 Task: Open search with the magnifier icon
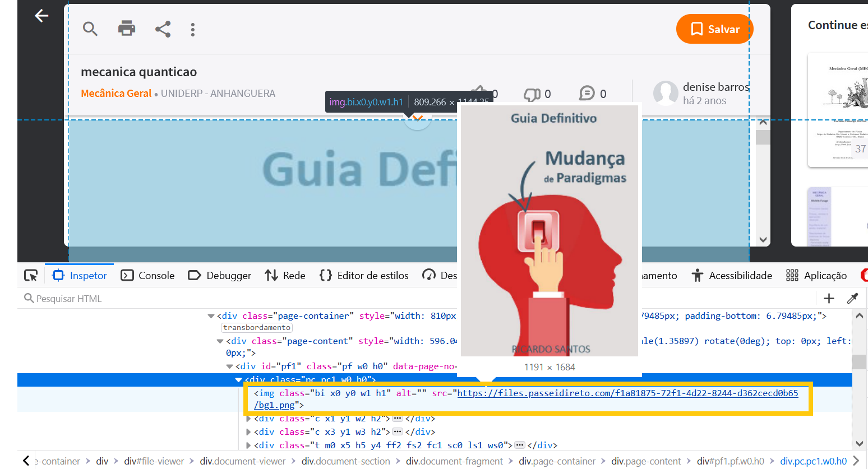click(90, 29)
